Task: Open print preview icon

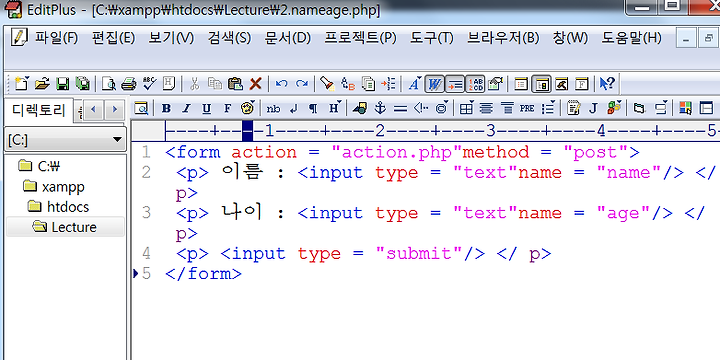Action: (x=109, y=84)
